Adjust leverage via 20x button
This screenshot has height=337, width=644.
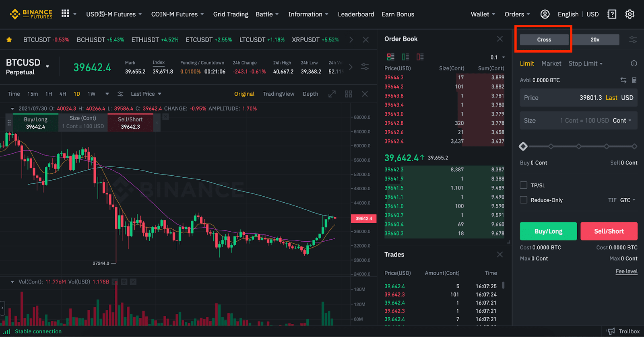[595, 39]
